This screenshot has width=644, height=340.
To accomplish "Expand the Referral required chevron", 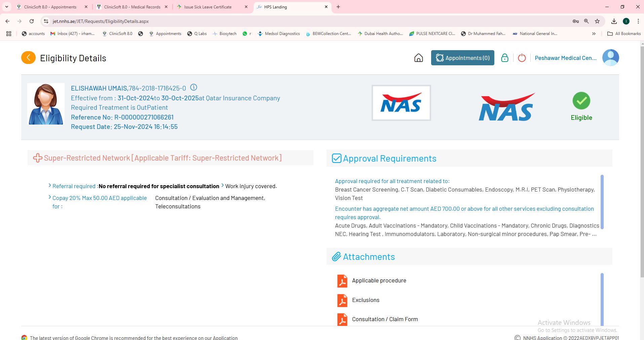I will click(50, 185).
